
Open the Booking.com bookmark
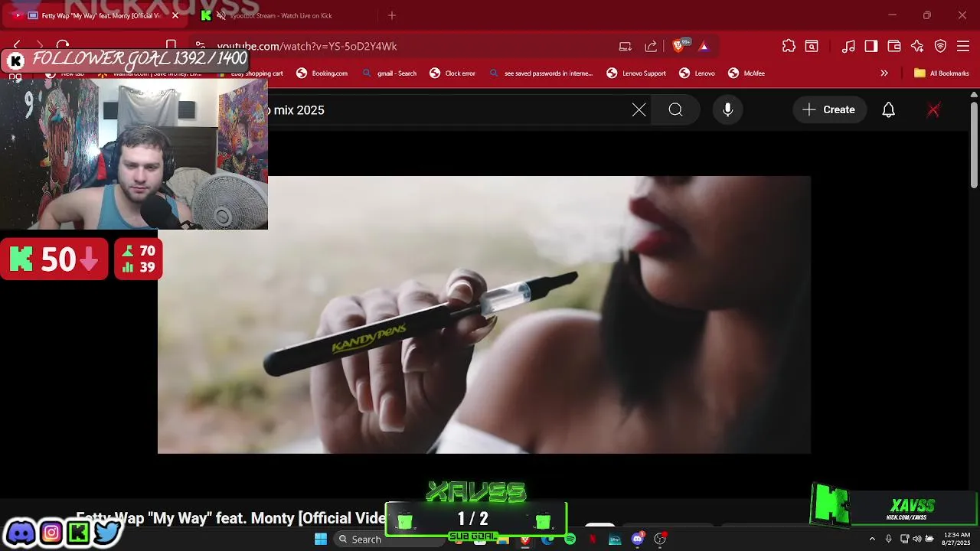[322, 73]
